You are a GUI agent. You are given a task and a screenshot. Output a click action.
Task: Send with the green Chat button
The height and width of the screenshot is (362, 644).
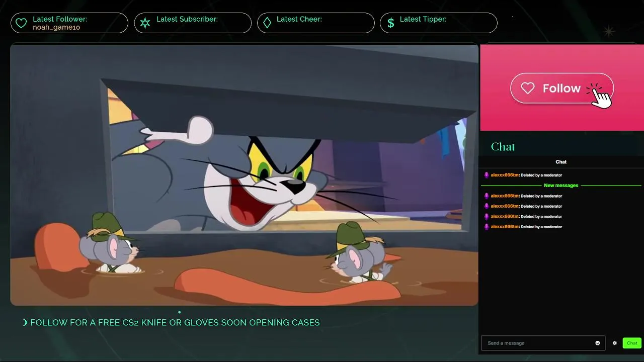[632, 343]
